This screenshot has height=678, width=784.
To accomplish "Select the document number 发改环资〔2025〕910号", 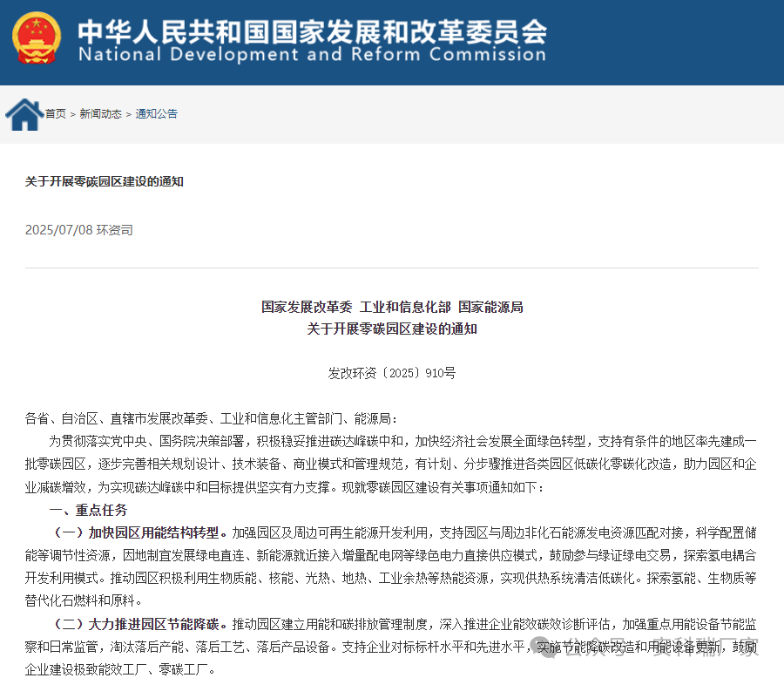I will (x=392, y=373).
